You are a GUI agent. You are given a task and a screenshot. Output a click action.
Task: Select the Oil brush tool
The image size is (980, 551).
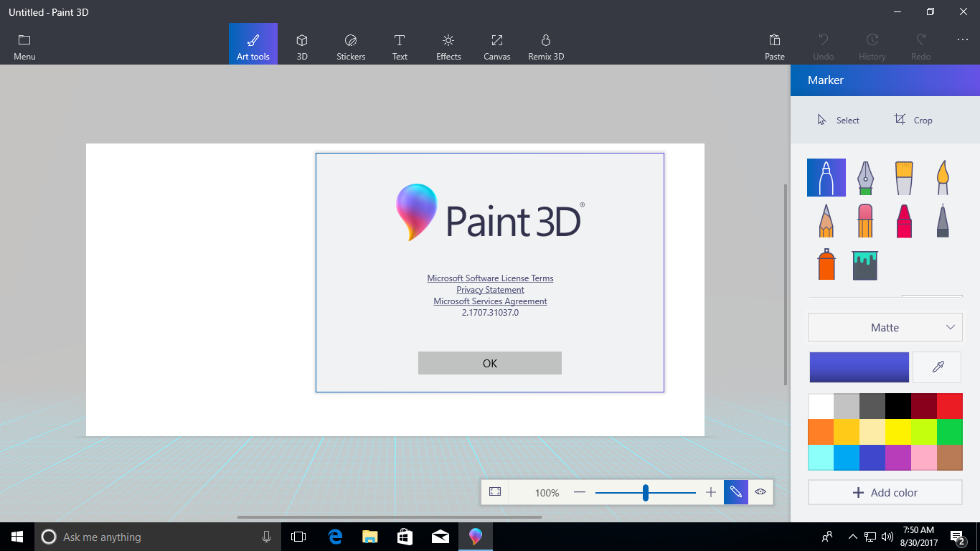tap(904, 177)
